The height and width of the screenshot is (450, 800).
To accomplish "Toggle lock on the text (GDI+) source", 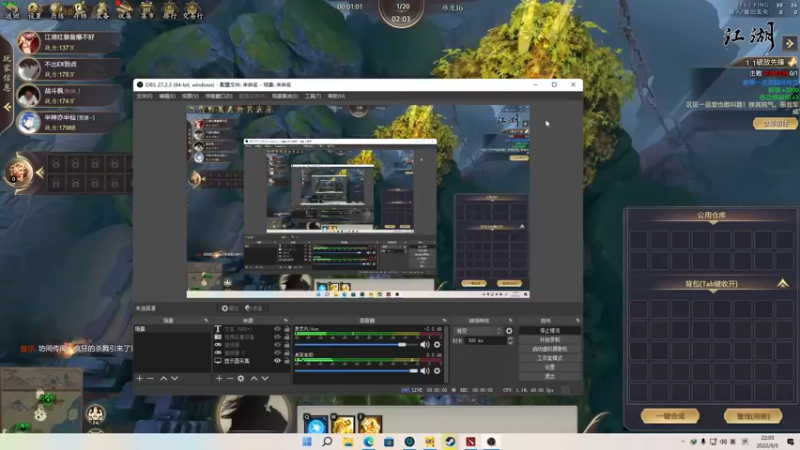I will 286,329.
